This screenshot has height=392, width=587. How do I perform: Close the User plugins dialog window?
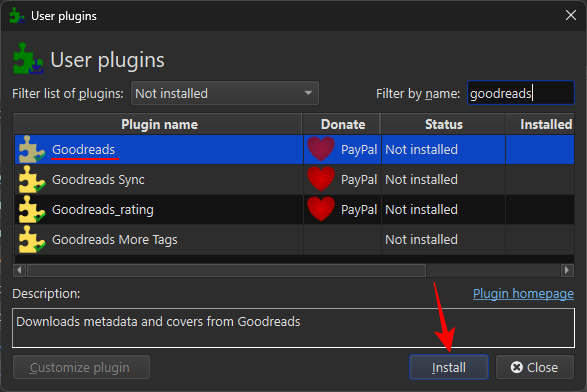click(x=571, y=15)
